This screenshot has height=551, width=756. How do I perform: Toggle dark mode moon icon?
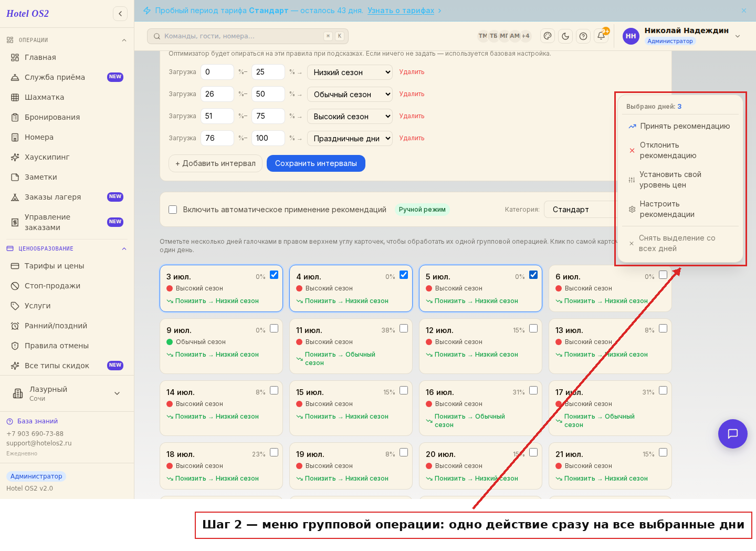tap(565, 36)
